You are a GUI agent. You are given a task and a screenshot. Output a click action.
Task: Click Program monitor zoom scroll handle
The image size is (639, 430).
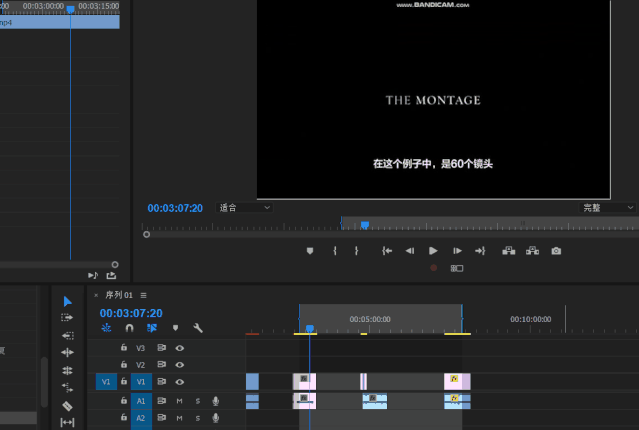coord(146,234)
